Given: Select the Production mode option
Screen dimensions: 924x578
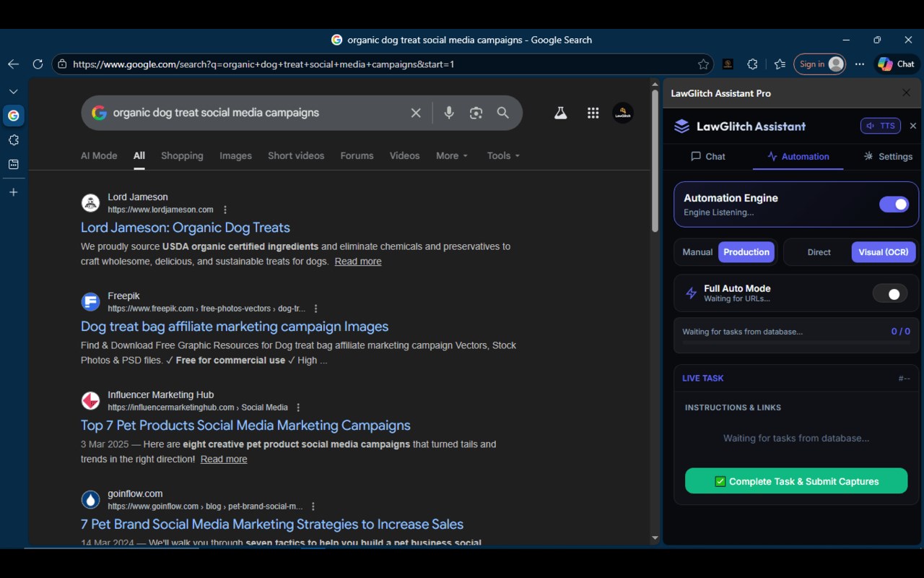Looking at the screenshot, I should coord(746,252).
